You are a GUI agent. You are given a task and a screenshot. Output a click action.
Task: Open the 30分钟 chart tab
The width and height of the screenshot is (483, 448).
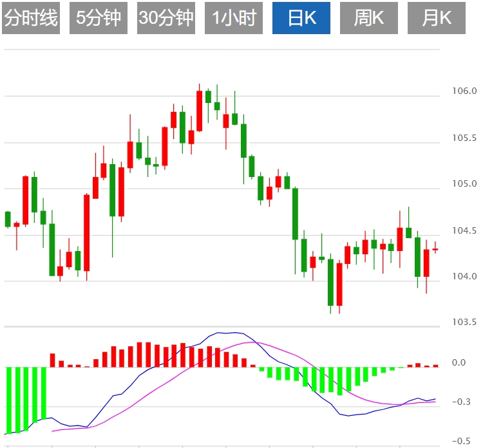point(166,18)
